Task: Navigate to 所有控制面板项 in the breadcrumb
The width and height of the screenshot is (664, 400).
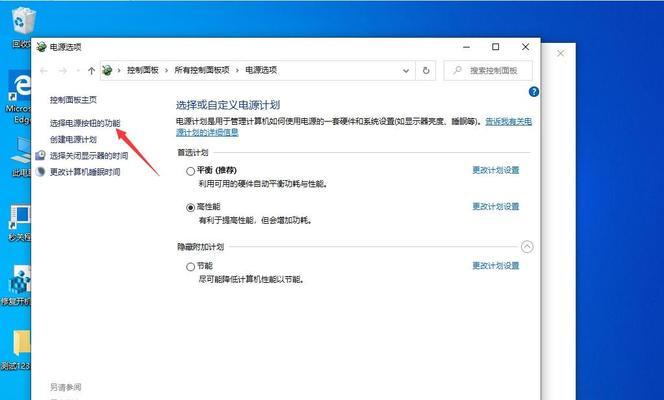Action: 202,70
